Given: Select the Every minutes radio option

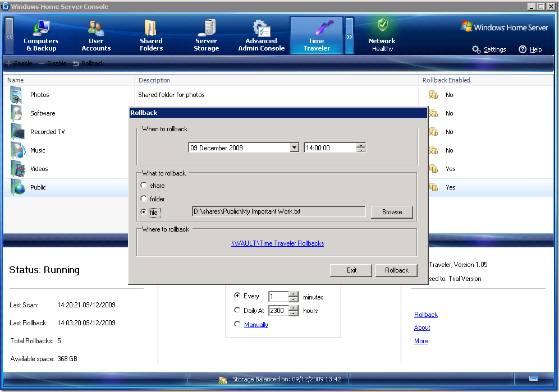Looking at the screenshot, I should point(237,296).
